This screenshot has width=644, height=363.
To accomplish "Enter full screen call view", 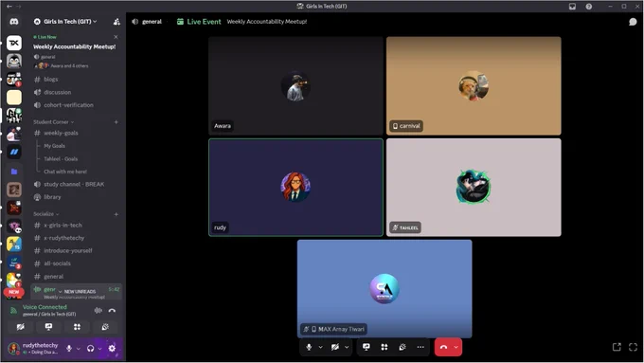I will click(633, 347).
